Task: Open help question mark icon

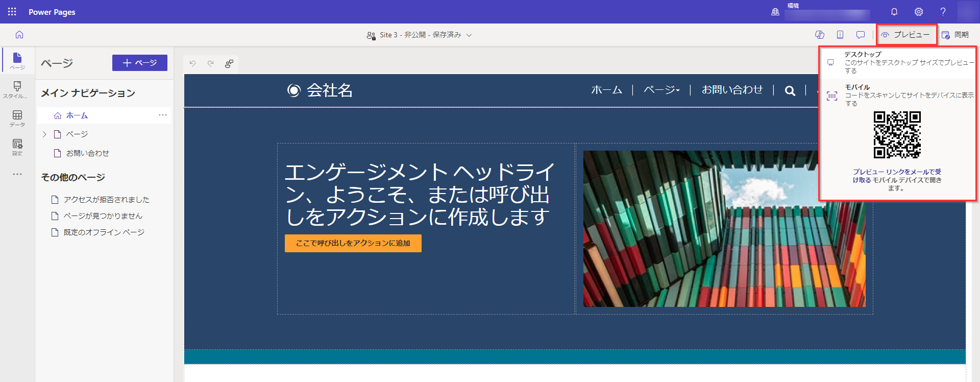Action: tap(943, 12)
